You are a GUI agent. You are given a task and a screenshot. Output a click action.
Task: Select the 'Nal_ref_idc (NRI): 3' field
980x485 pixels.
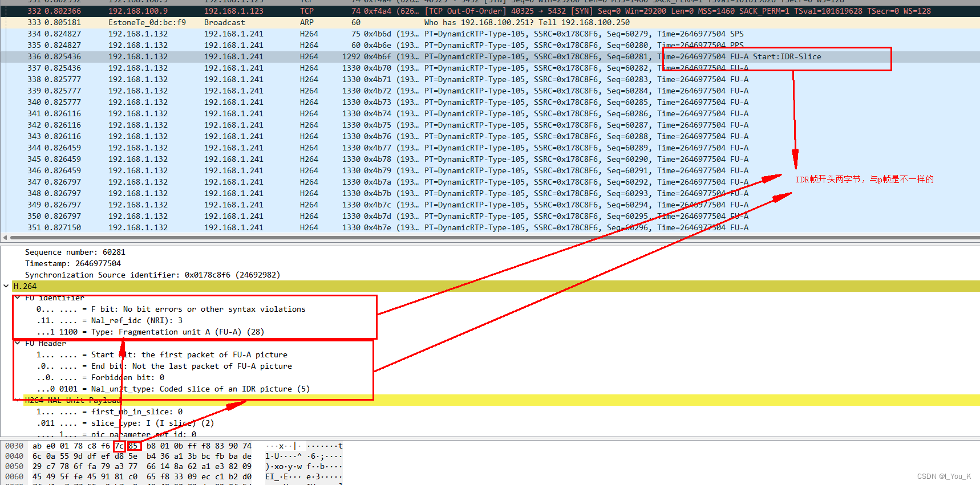[x=110, y=320]
